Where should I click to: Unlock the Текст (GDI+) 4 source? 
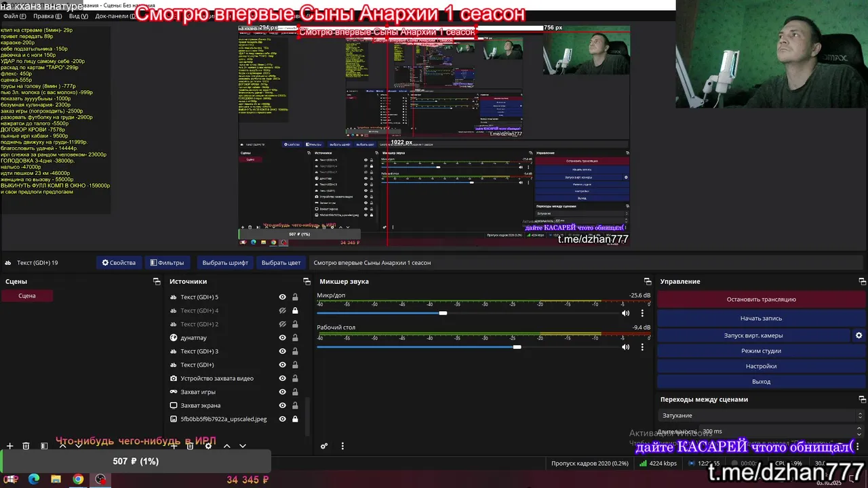coord(295,310)
